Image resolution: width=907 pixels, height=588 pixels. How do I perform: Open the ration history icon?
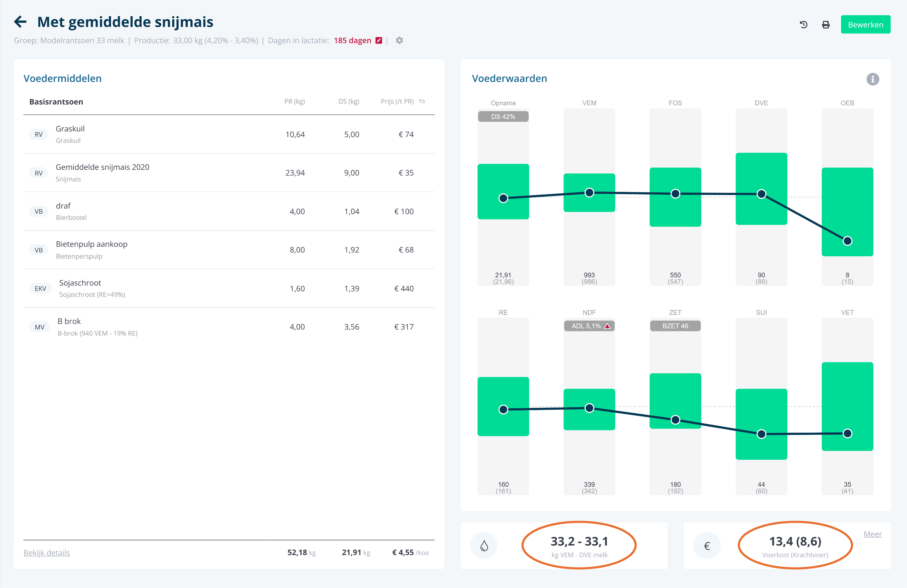pos(803,25)
